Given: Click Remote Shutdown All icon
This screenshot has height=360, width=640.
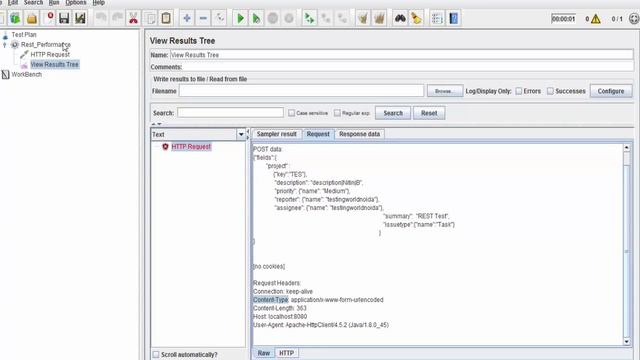Looking at the screenshot, I should pos(342,18).
